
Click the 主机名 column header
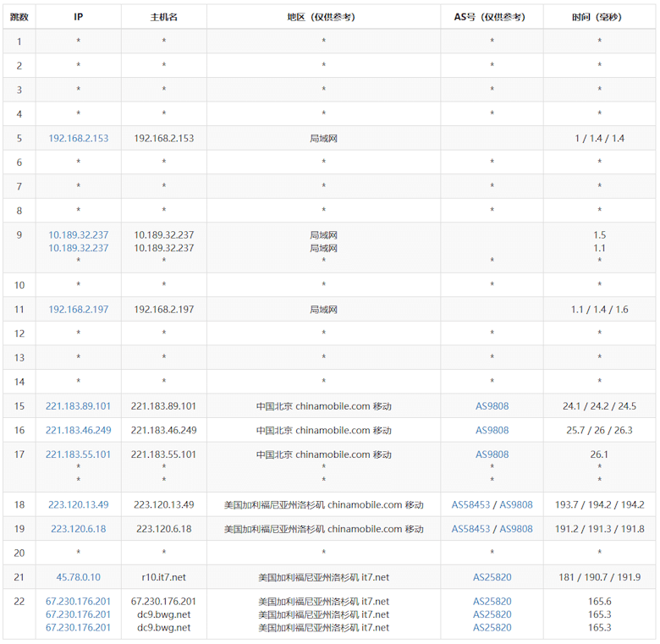coord(163,17)
